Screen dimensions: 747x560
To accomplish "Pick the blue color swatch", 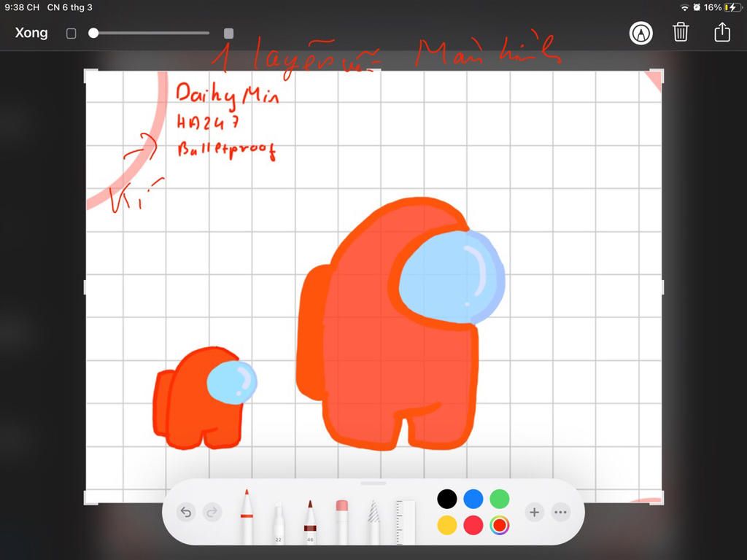I will [473, 499].
